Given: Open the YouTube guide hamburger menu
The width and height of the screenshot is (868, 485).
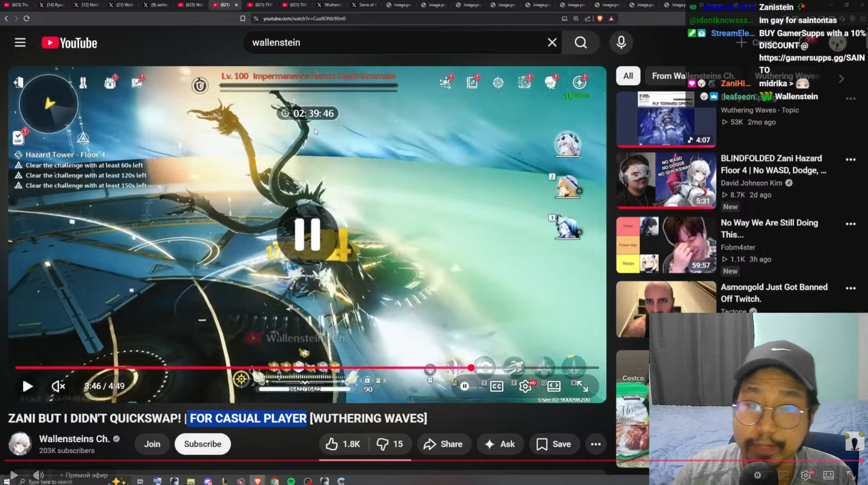Looking at the screenshot, I should (20, 42).
